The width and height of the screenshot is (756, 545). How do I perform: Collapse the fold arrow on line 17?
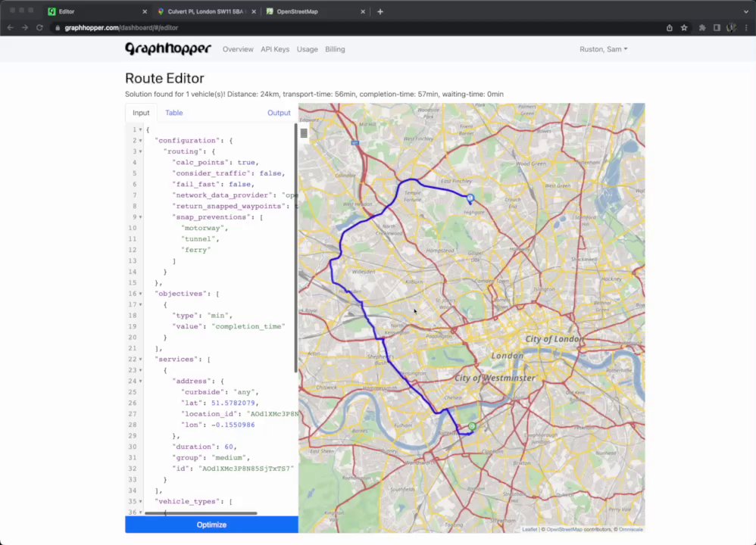[141, 304]
